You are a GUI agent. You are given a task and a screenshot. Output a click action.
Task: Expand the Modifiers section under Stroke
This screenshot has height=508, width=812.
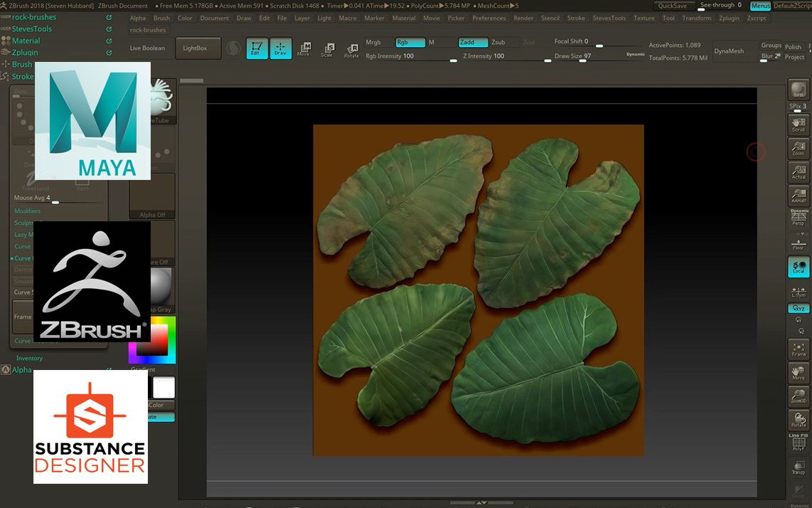coord(28,211)
